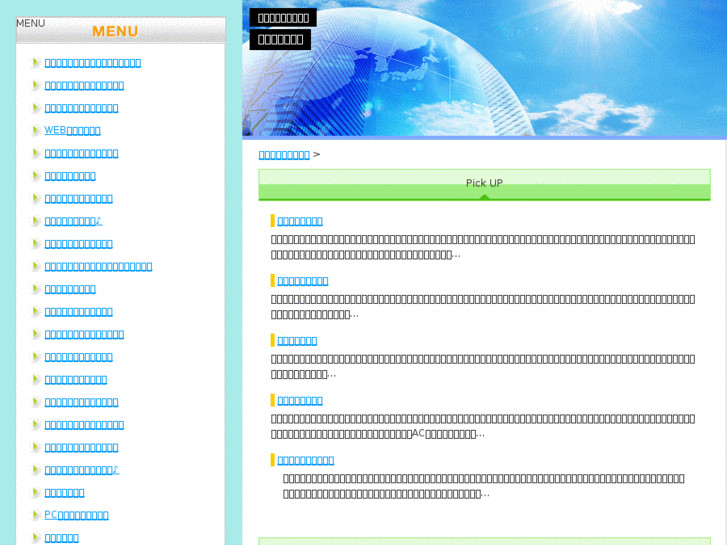Open the fifth article link under Pick UP
This screenshot has height=545, width=727.
[306, 461]
